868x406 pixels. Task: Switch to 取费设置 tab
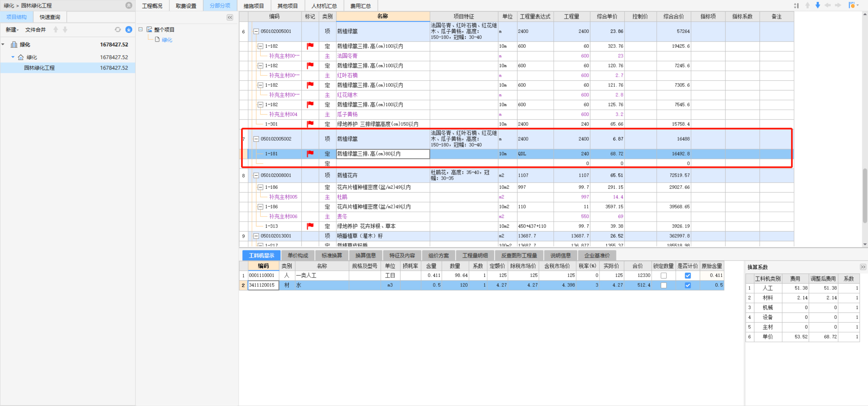click(186, 6)
